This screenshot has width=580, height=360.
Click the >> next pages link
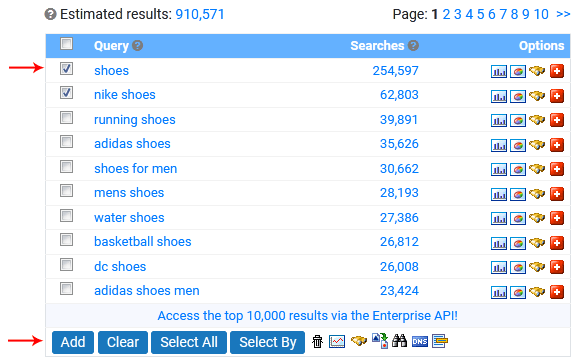click(x=563, y=14)
